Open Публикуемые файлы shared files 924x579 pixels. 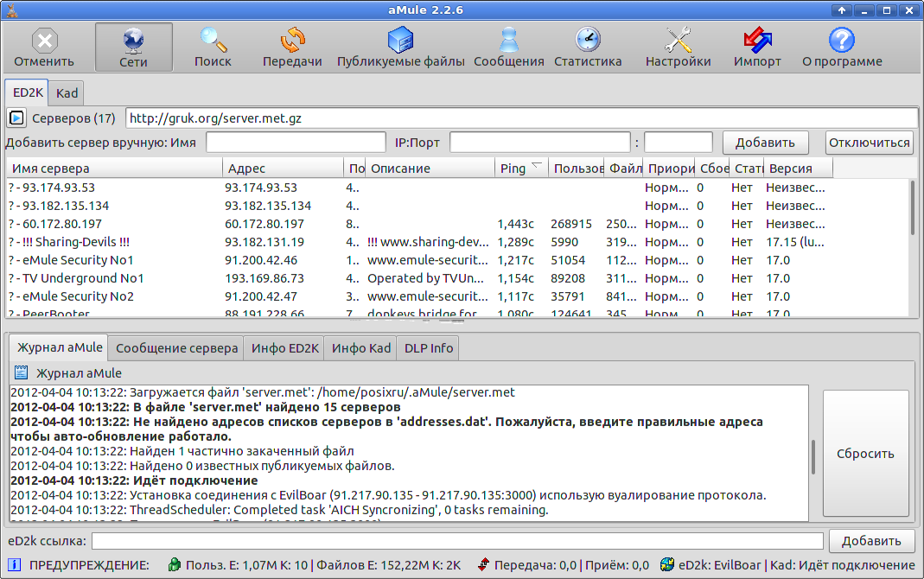(401, 48)
